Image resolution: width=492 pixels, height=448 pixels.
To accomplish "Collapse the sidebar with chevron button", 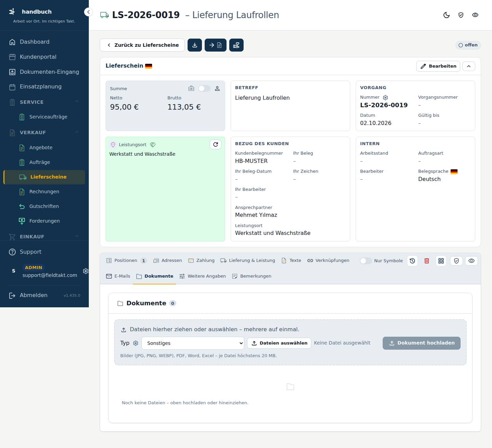I will pos(88,12).
